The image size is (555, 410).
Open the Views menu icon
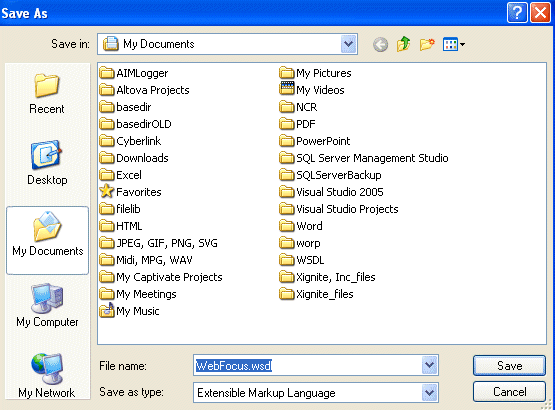coord(454,45)
